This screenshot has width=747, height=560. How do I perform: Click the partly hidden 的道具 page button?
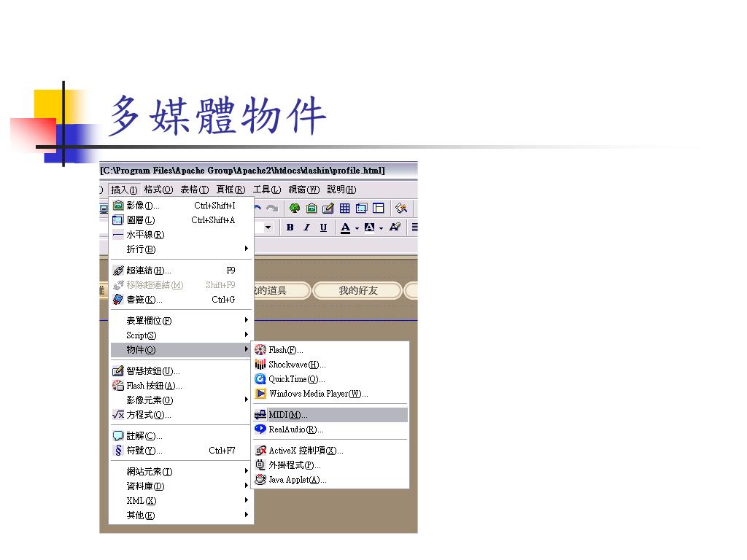282,290
